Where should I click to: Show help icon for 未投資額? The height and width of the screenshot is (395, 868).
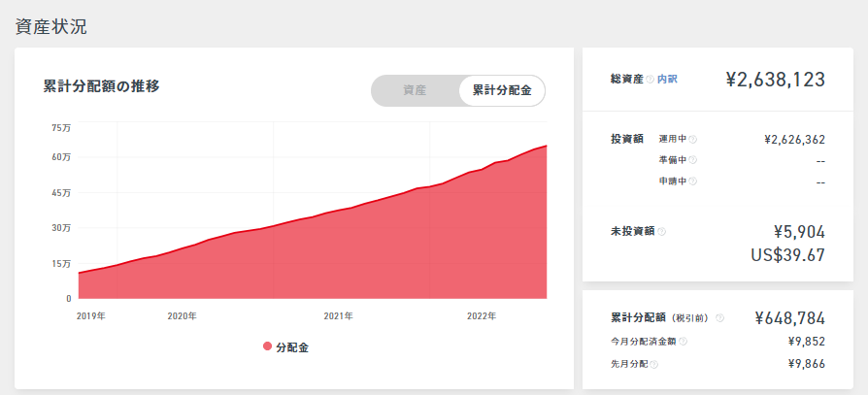(x=661, y=232)
